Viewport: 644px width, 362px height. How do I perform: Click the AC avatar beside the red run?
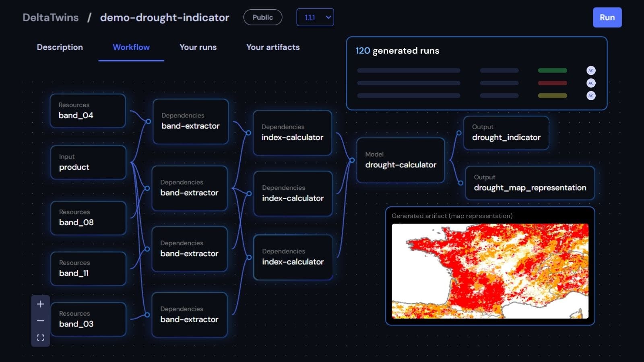click(590, 83)
